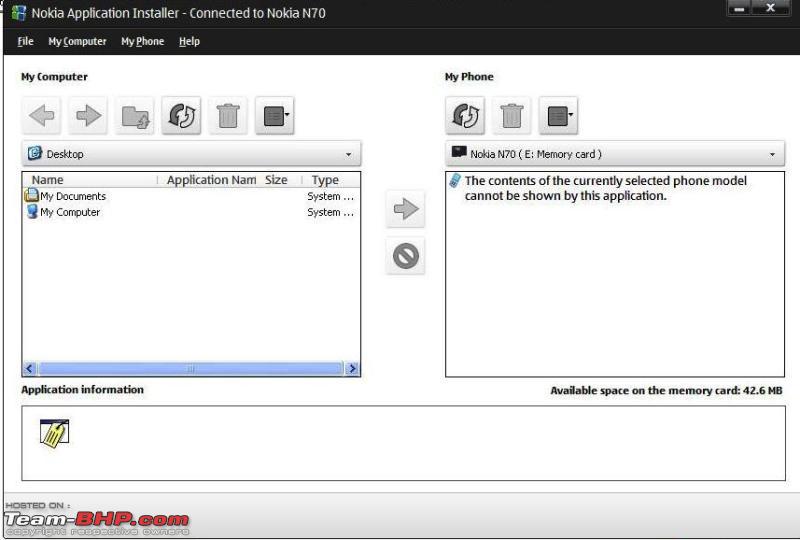
Task: Sort by Application Name column header
Action: pyautogui.click(x=211, y=180)
